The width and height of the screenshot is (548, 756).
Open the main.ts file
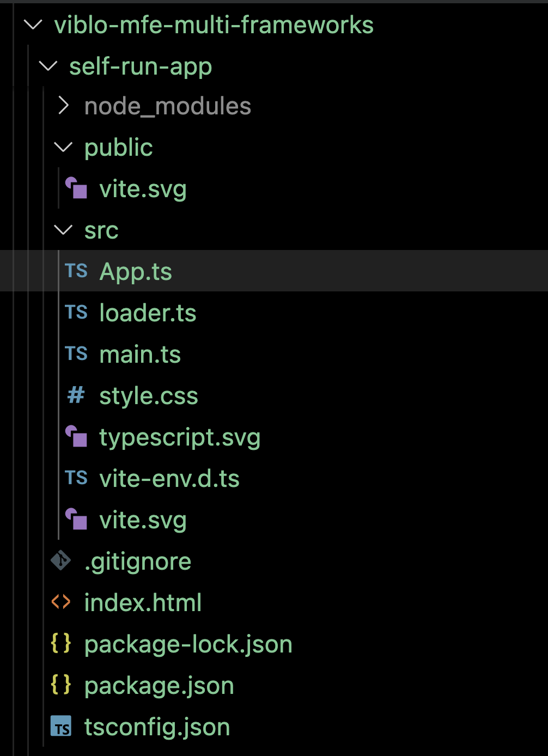[x=140, y=355]
